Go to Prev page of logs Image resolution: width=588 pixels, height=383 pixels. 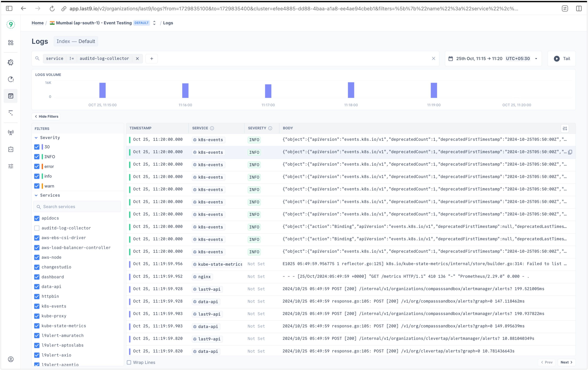[547, 362]
